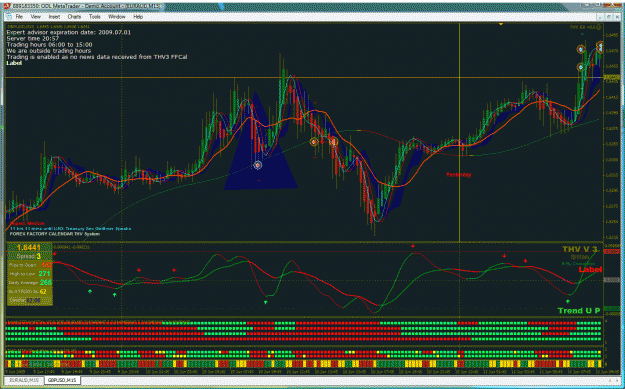Open the View menu
This screenshot has height=389, width=625.
pyautogui.click(x=35, y=17)
